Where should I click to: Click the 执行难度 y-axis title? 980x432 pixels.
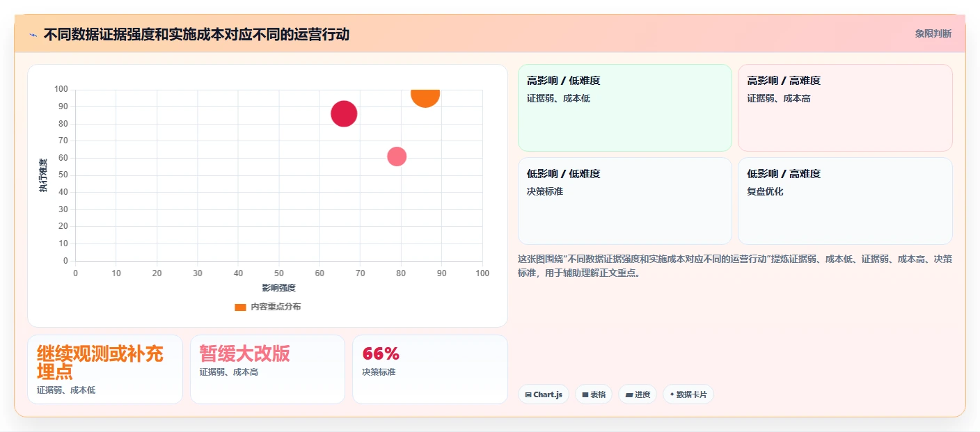(x=43, y=175)
